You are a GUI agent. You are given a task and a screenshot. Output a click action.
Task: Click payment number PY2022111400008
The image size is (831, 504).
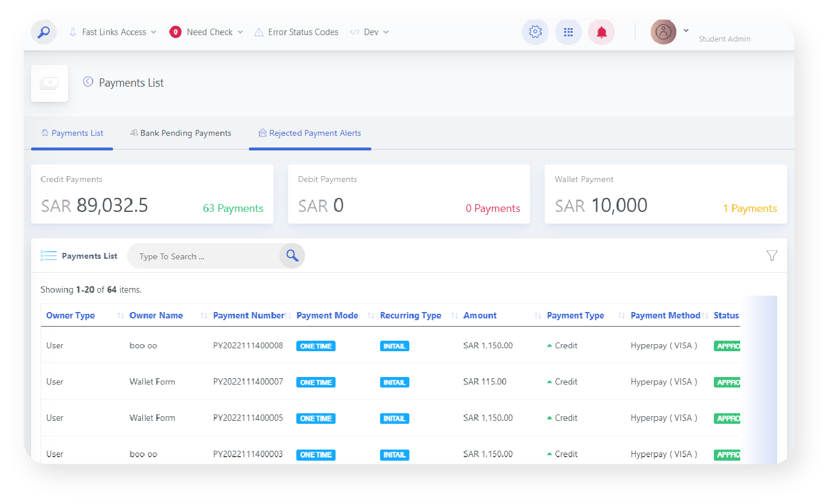pos(248,345)
